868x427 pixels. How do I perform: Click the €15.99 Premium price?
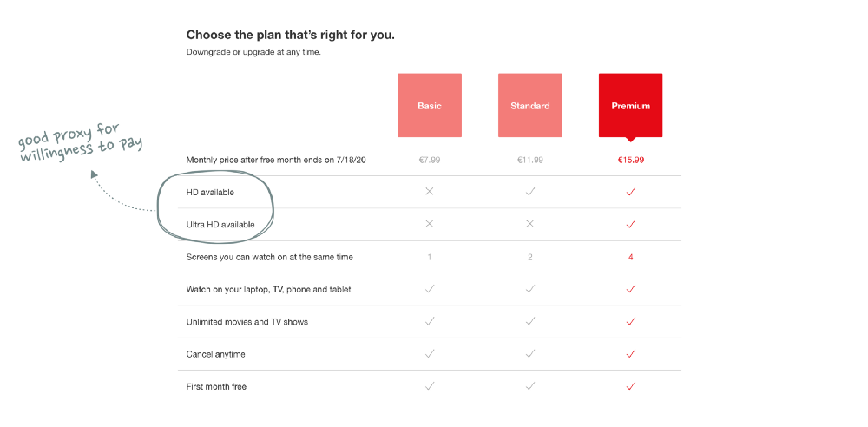[631, 160]
